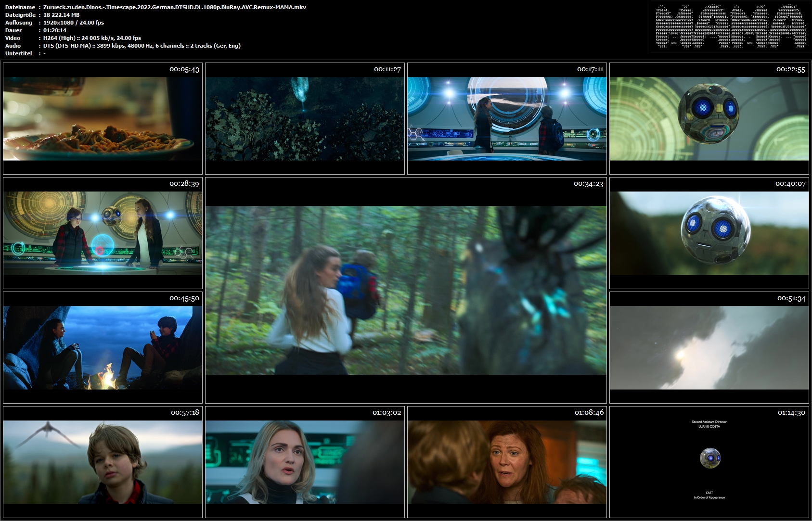Pick the 00:22:55 robot sphere thumbnail

pos(709,118)
